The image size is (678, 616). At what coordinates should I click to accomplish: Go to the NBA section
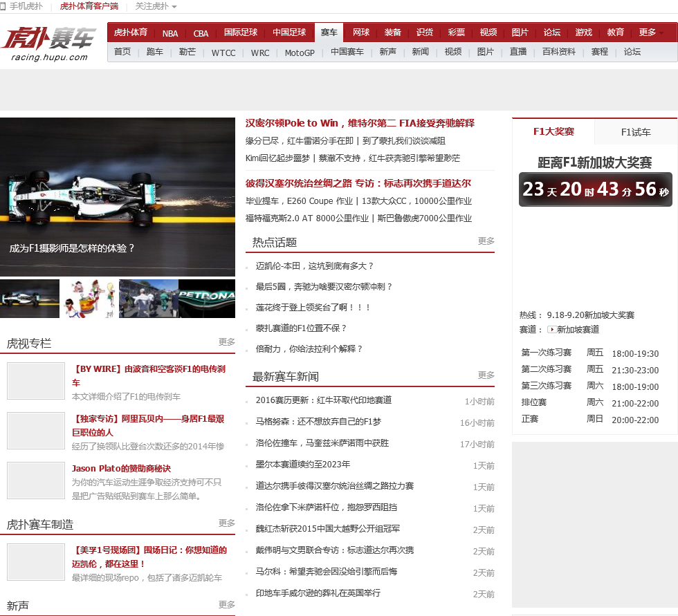(x=170, y=33)
